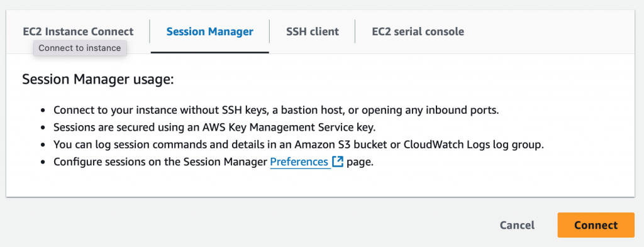Click the word 'page.' after the Preferences link
This screenshot has height=247, width=644.
pyautogui.click(x=360, y=162)
